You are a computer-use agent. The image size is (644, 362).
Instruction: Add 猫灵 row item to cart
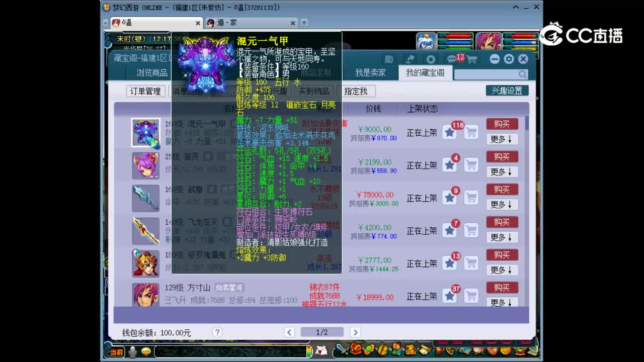tap(471, 165)
